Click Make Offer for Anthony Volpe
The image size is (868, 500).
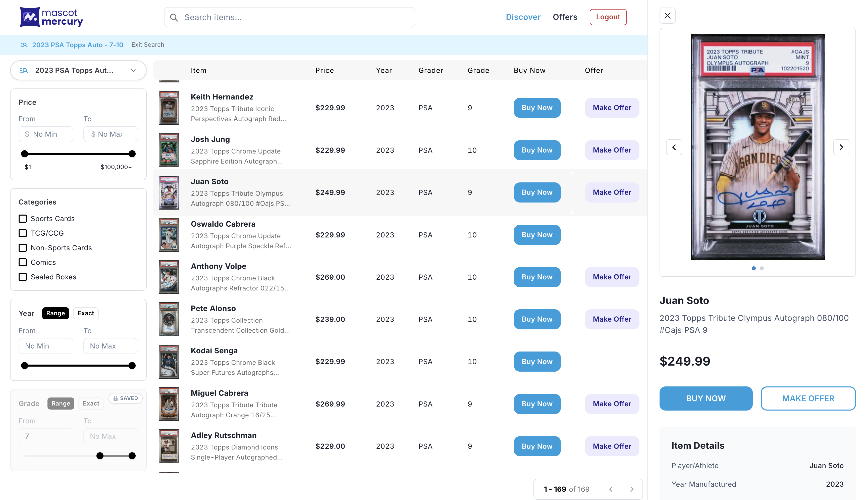pyautogui.click(x=612, y=277)
